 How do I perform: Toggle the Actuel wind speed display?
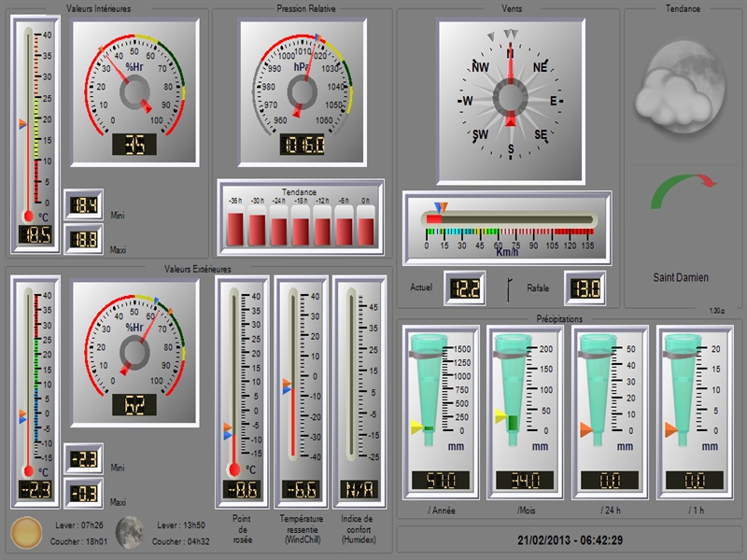coord(464,287)
